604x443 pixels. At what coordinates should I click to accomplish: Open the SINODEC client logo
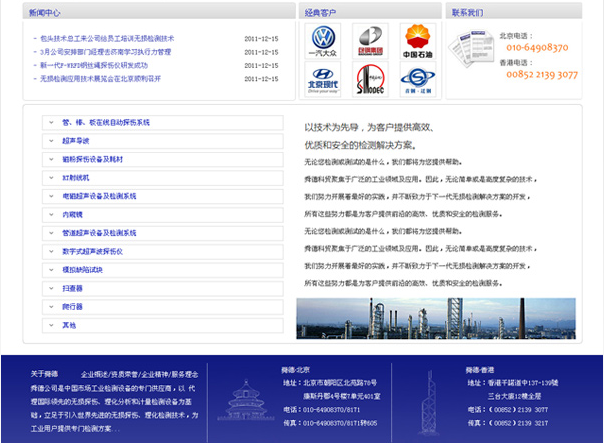(370, 80)
